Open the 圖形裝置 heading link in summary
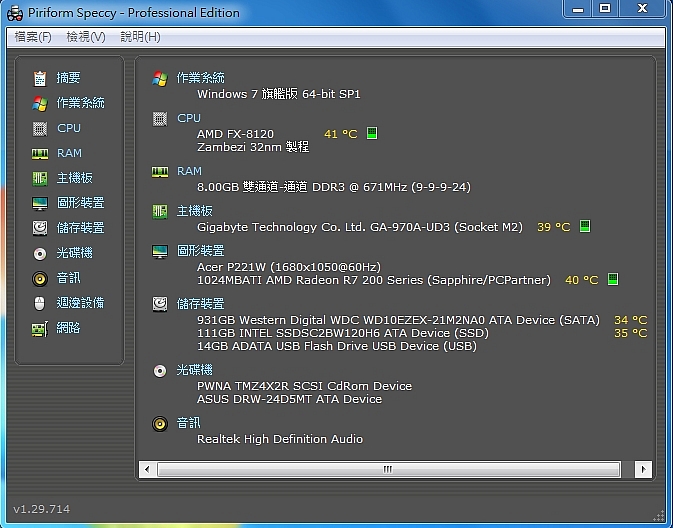 click(x=201, y=251)
